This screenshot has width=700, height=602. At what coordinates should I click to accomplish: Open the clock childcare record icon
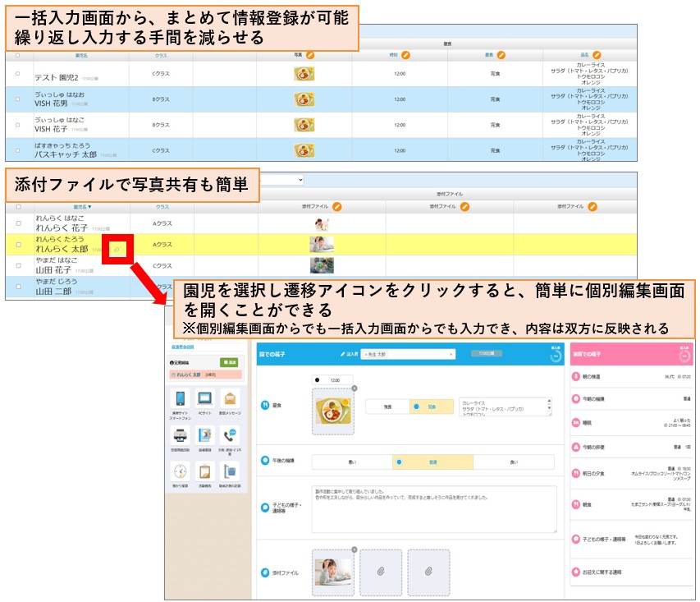181,471
